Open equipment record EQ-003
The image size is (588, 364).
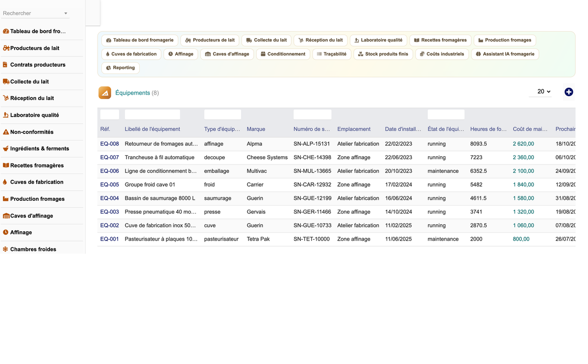coord(110,212)
